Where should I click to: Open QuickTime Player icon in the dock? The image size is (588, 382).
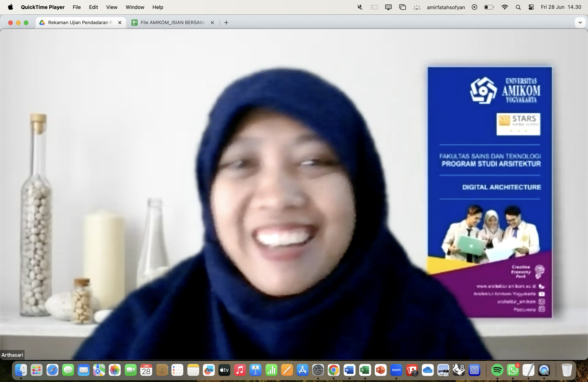(x=544, y=370)
